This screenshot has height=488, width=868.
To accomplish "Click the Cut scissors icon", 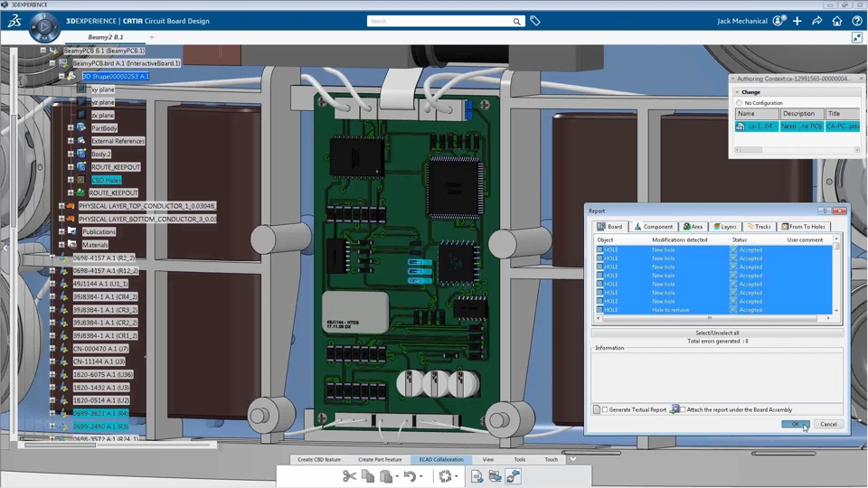I will coord(349,476).
